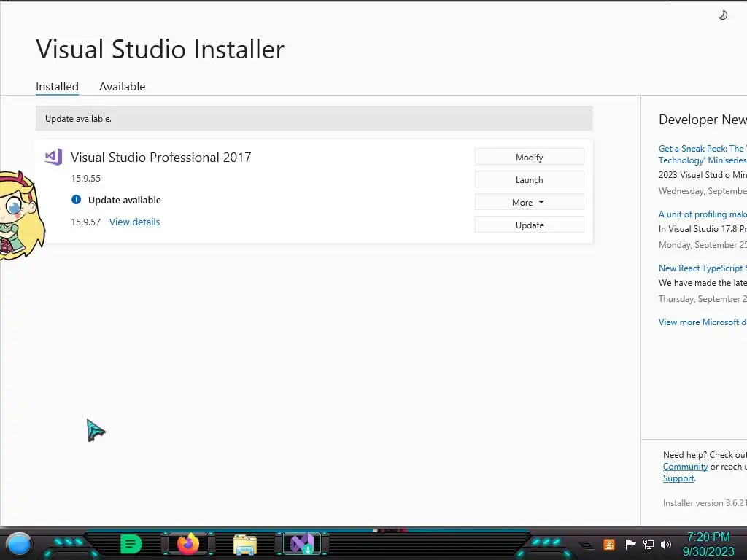Image resolution: width=747 pixels, height=560 pixels.
Task: Click the Visual Studio product logo icon
Action: pos(53,157)
